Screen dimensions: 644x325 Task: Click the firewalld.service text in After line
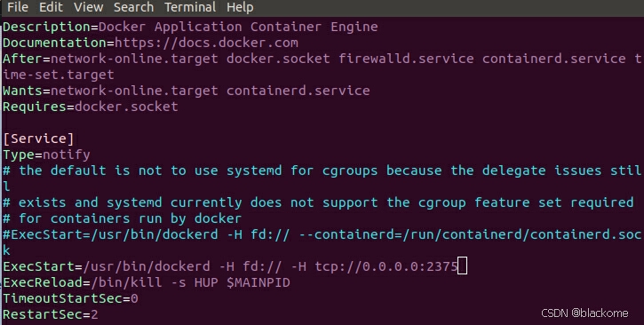coord(406,59)
